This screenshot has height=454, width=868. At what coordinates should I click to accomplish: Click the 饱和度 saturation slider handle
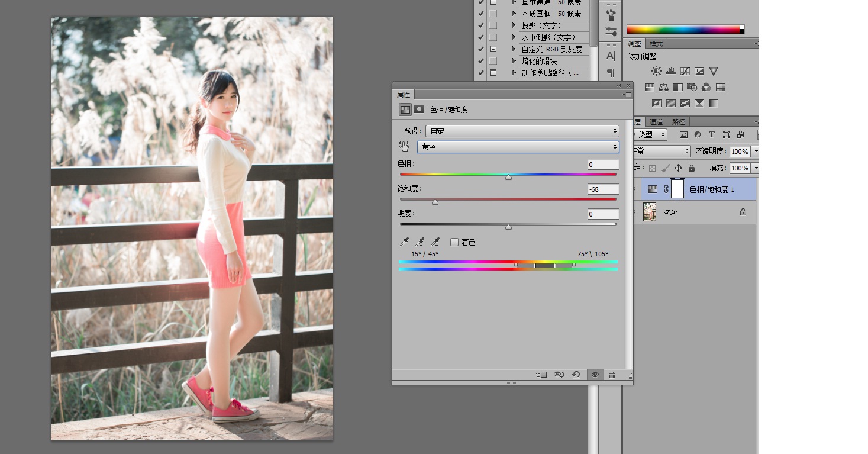[435, 202]
